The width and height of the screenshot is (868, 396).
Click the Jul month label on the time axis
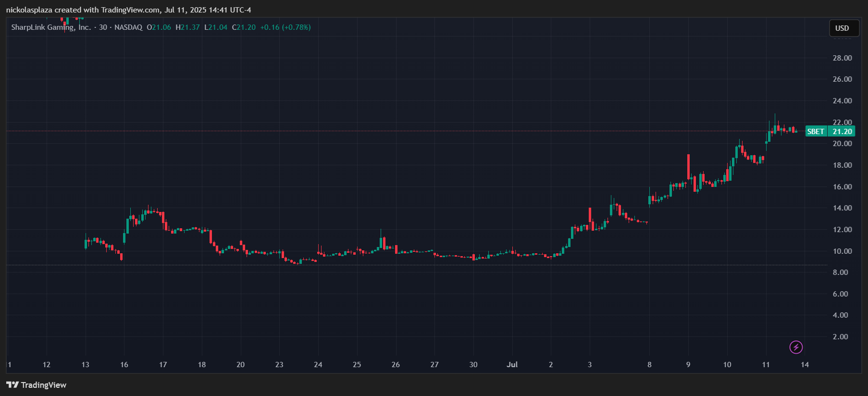coord(512,364)
